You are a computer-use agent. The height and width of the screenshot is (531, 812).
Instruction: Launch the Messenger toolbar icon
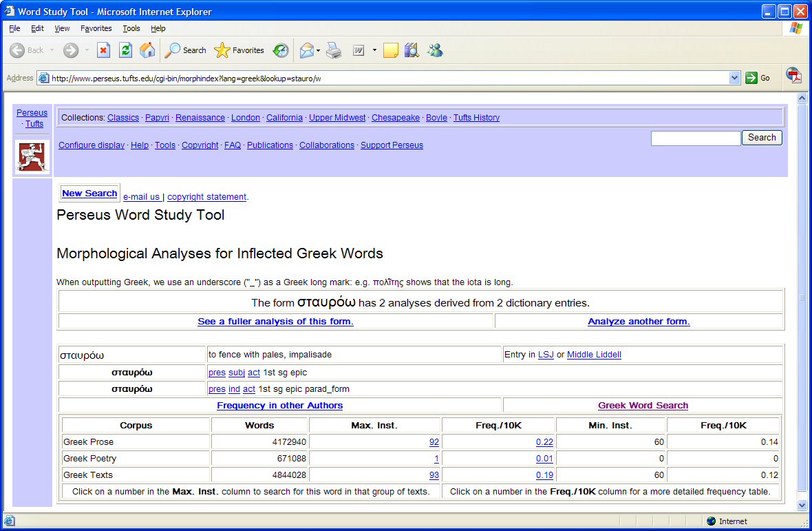pos(434,50)
